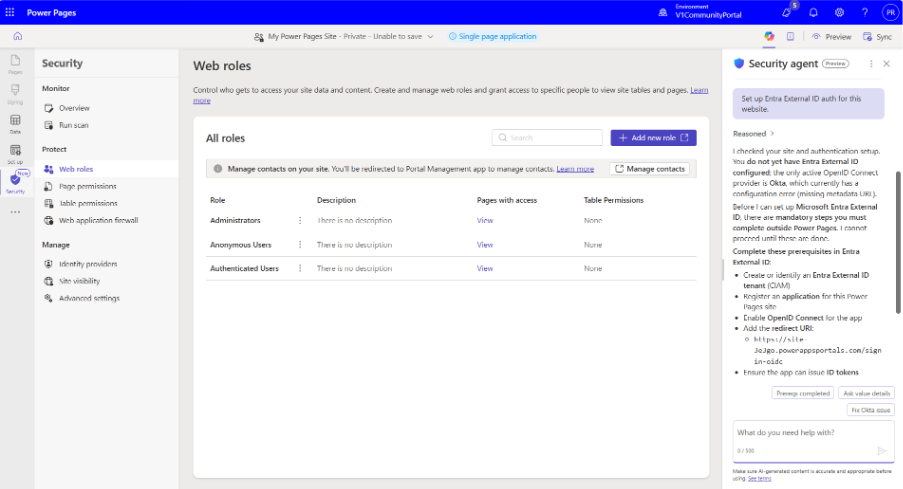View pages with access for Anonymous Users

[x=484, y=244]
